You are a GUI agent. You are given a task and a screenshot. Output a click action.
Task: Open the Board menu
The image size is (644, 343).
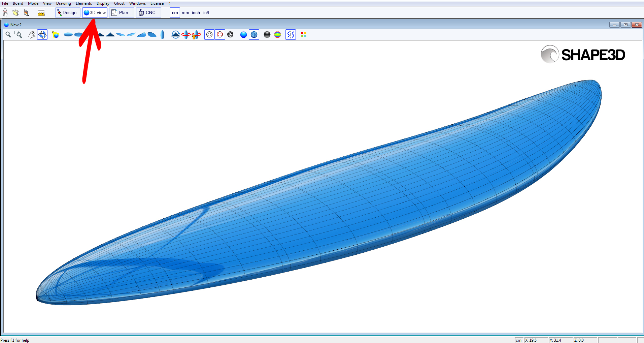point(18,3)
